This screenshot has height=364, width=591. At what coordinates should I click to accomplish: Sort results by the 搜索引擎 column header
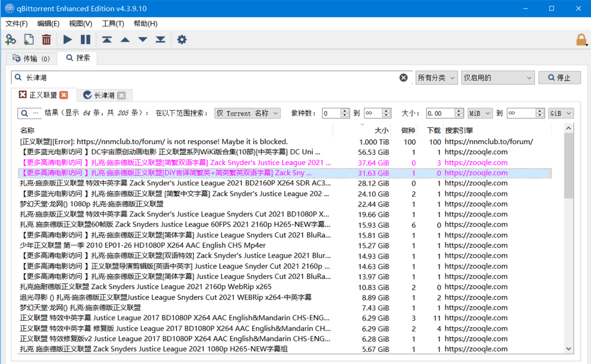(x=497, y=130)
